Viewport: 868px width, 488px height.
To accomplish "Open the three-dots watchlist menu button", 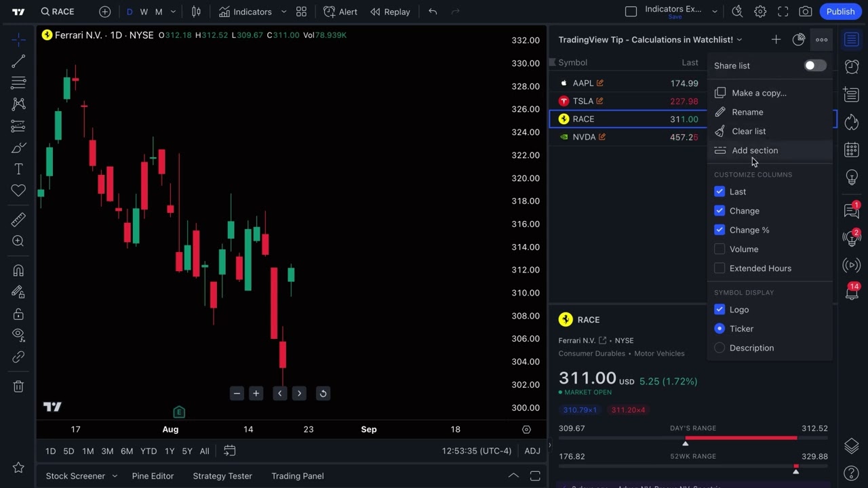I will pos(821,40).
